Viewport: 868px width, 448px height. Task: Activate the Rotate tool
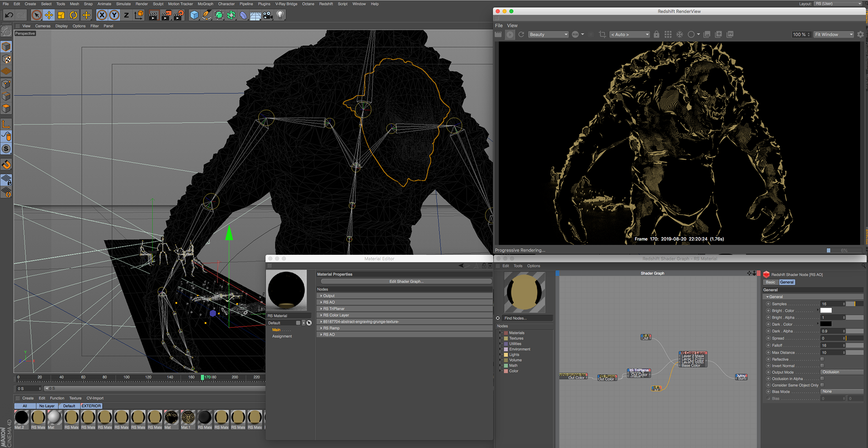pos(73,15)
